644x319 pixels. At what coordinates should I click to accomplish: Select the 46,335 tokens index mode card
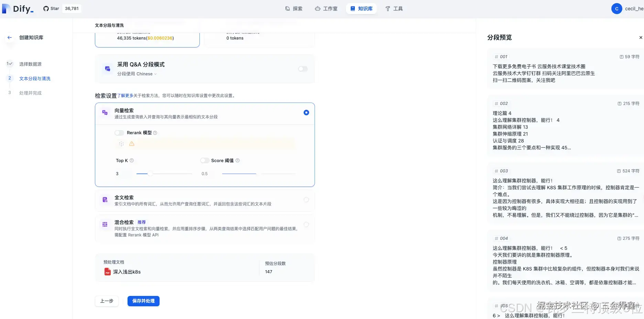(x=147, y=40)
